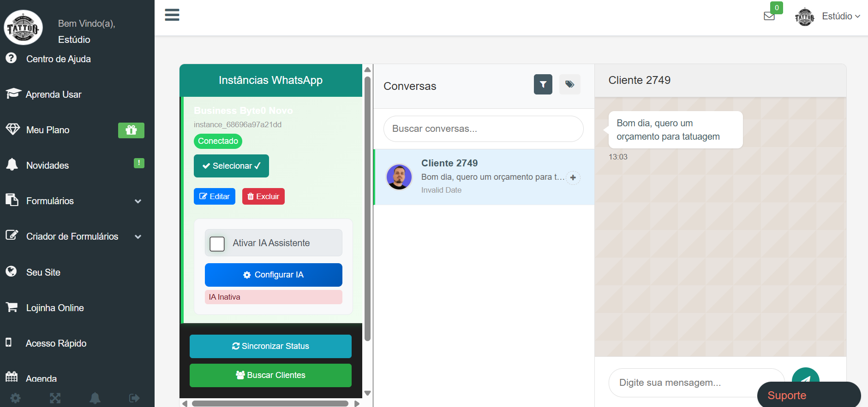Click the shopping cart icon

12,307
